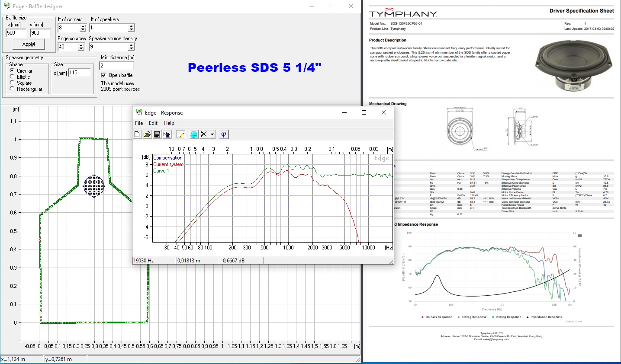The image size is (621, 364).
Task: Toggle the 60Deg Response legend item
Action: (x=506, y=317)
